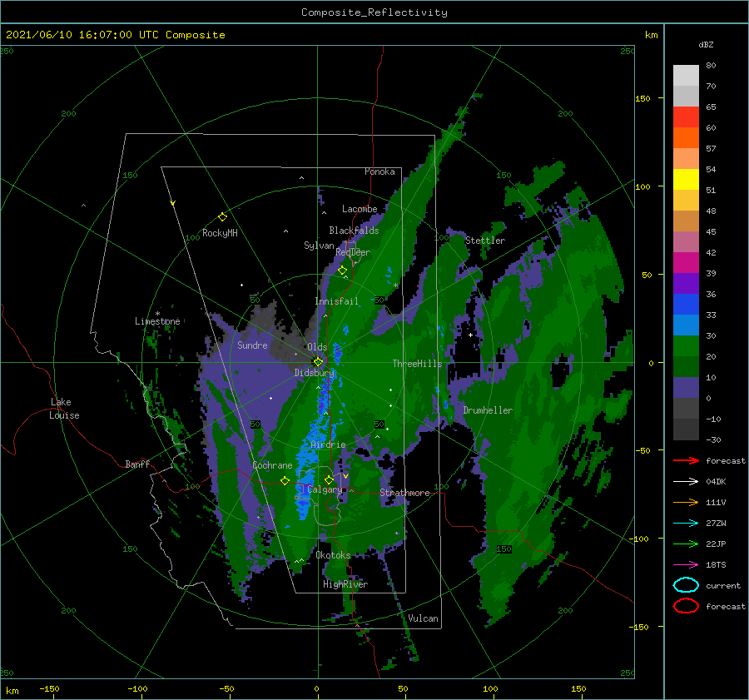This screenshot has width=749, height=700.
Task: Click the slate purple 10-0 dBZ swatch
Action: click(x=686, y=388)
